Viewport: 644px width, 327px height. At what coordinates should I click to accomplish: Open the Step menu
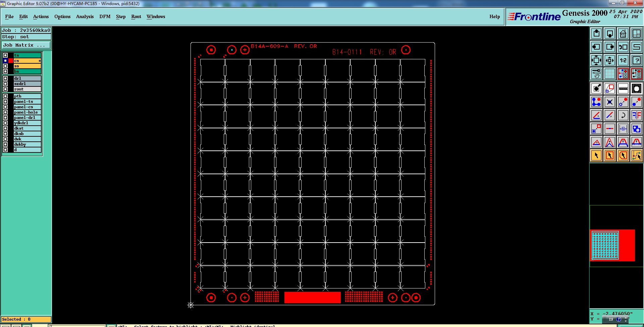click(x=121, y=16)
